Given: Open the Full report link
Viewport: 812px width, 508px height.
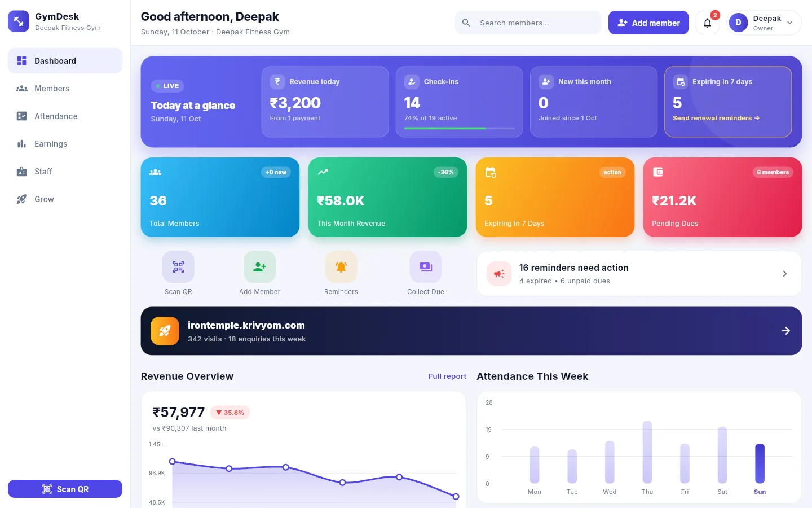Looking at the screenshot, I should (447, 376).
